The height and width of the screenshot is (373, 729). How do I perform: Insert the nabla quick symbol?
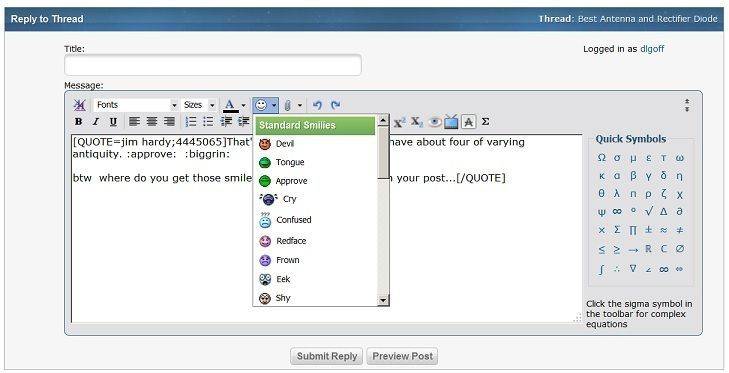coord(633,268)
